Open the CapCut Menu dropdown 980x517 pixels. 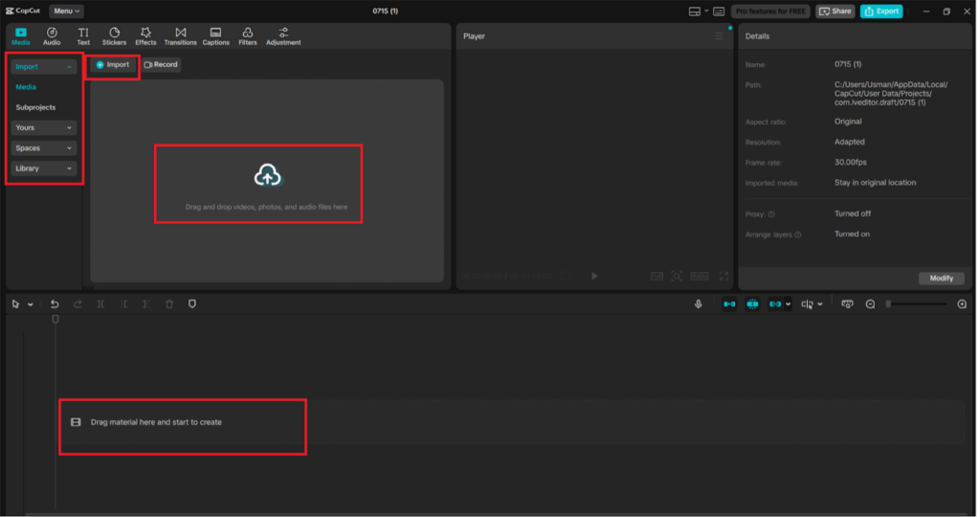(x=66, y=11)
